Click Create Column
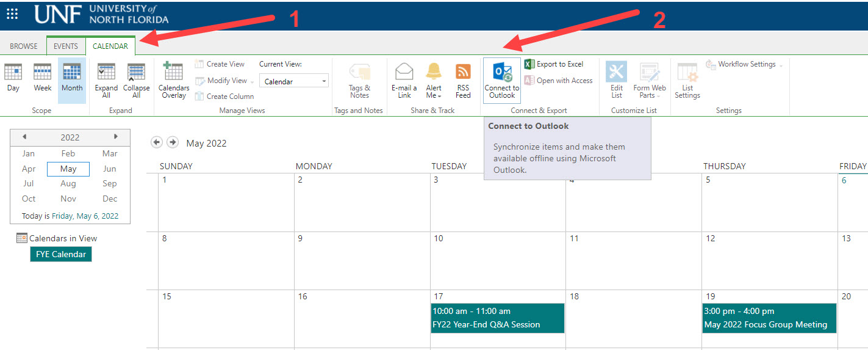Image resolution: width=868 pixels, height=350 pixels. click(x=224, y=97)
